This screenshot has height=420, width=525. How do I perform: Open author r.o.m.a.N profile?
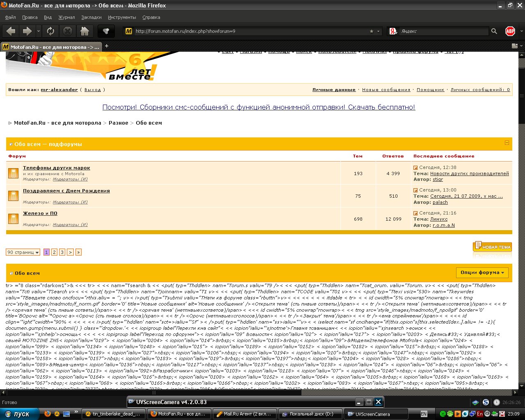[443, 225]
